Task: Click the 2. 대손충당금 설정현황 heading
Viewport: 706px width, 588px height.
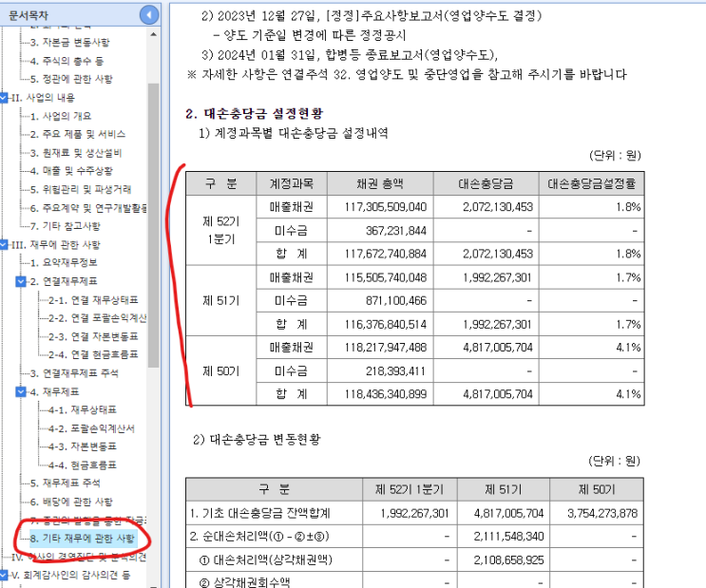Action: pos(255,113)
